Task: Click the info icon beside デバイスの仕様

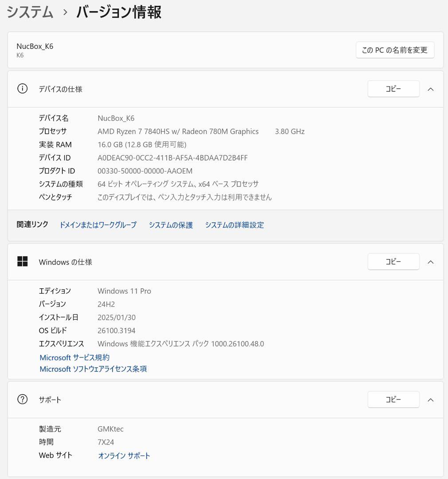Action: pos(22,89)
